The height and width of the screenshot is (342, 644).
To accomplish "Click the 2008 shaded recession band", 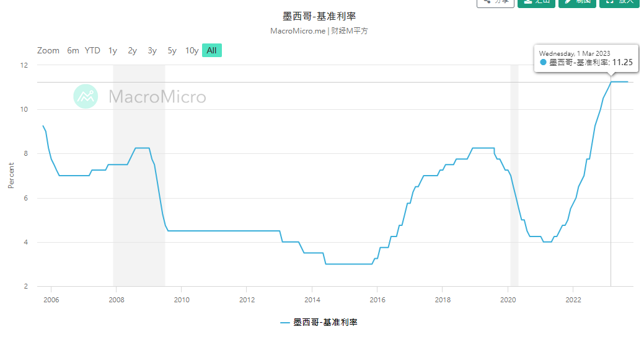I will click(x=139, y=186).
